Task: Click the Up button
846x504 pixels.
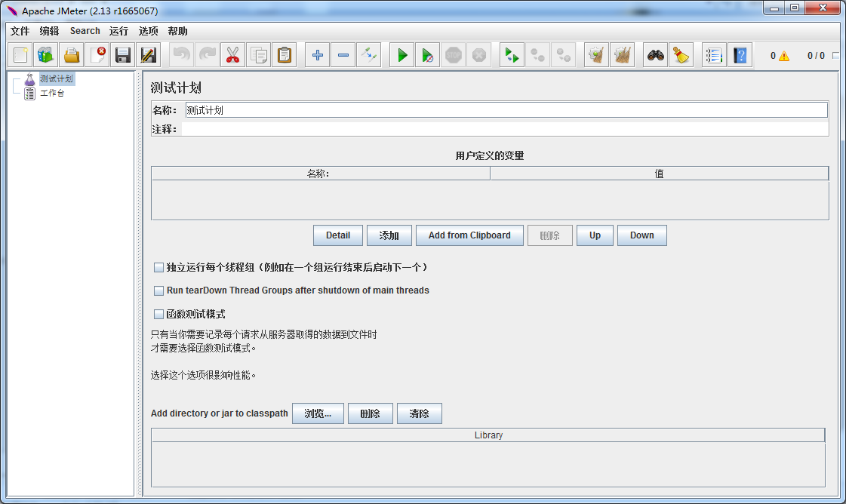Action: pos(595,235)
